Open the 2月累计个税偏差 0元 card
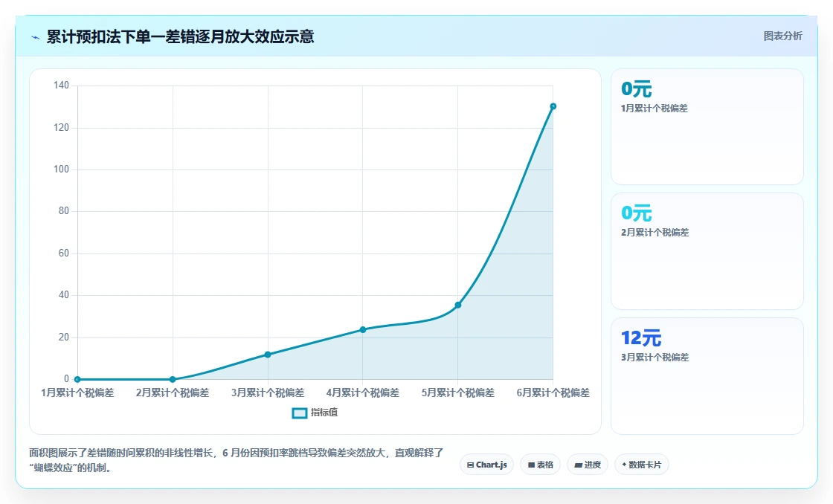 pos(707,251)
